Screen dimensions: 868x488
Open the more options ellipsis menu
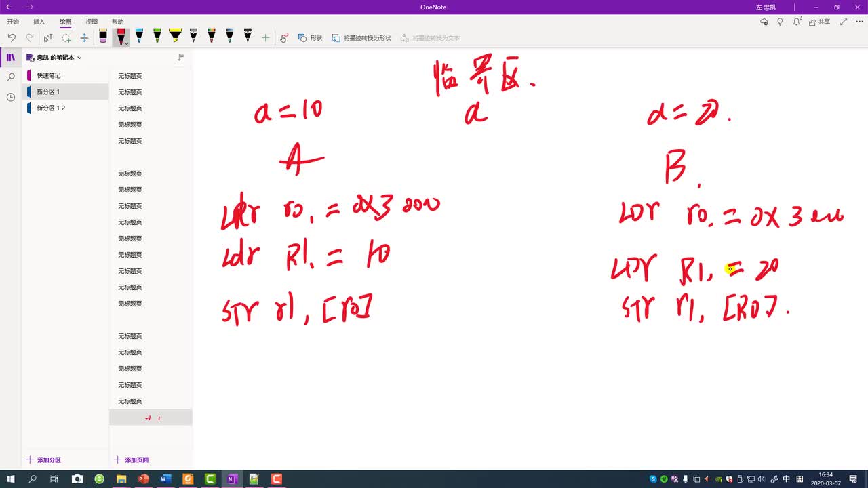pos(859,22)
